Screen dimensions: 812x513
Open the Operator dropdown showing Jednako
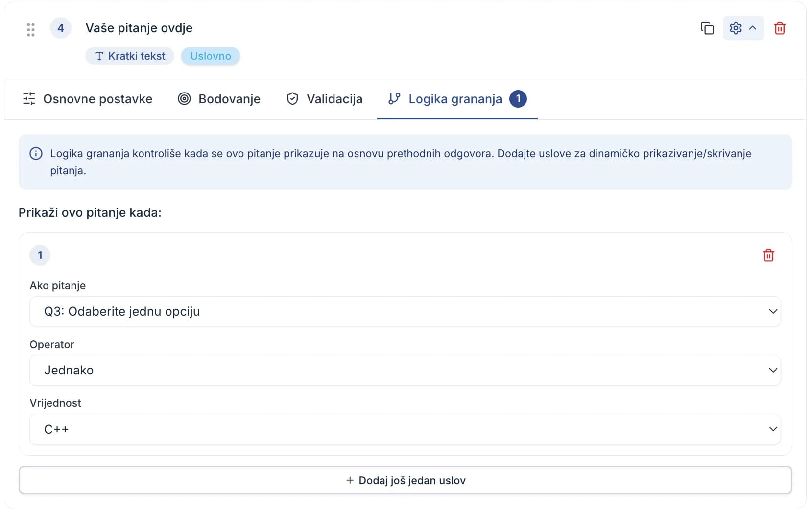405,370
